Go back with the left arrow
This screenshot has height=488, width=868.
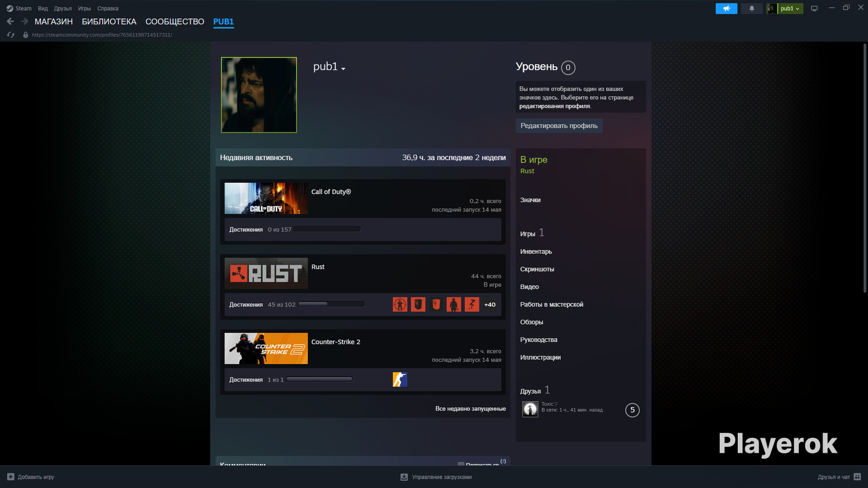10,21
